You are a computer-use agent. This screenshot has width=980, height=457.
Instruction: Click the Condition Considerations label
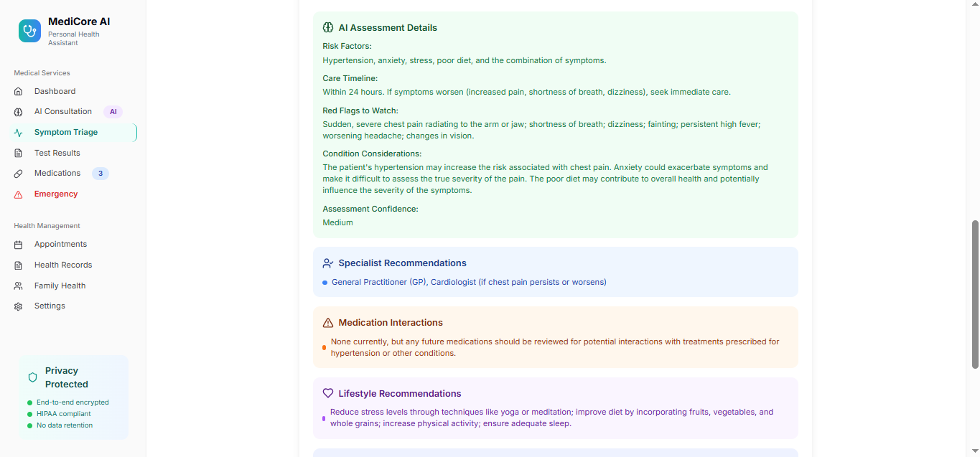372,154
